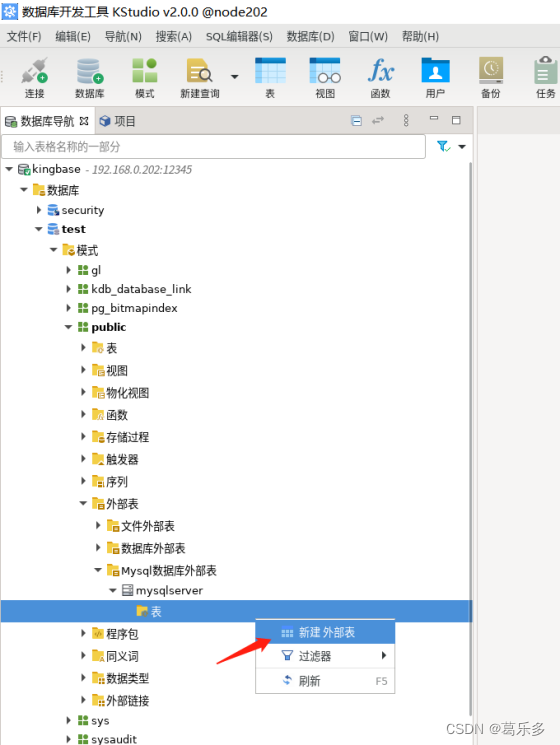Screen dimensions: 560x745
Task: Switch to the 项目 tab
Action: click(117, 122)
